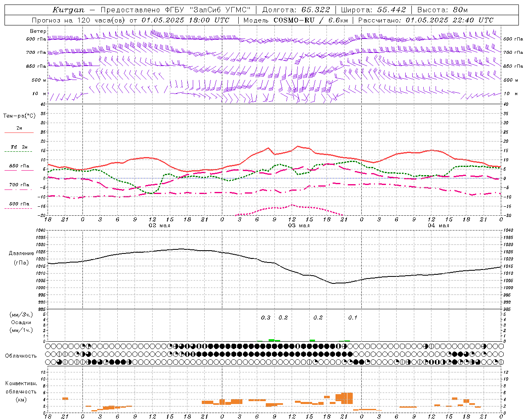The width and height of the screenshot is (525, 420).
Task: Click the 'Тем-ра(°C)' temperature panel label
Action: [x=19, y=116]
